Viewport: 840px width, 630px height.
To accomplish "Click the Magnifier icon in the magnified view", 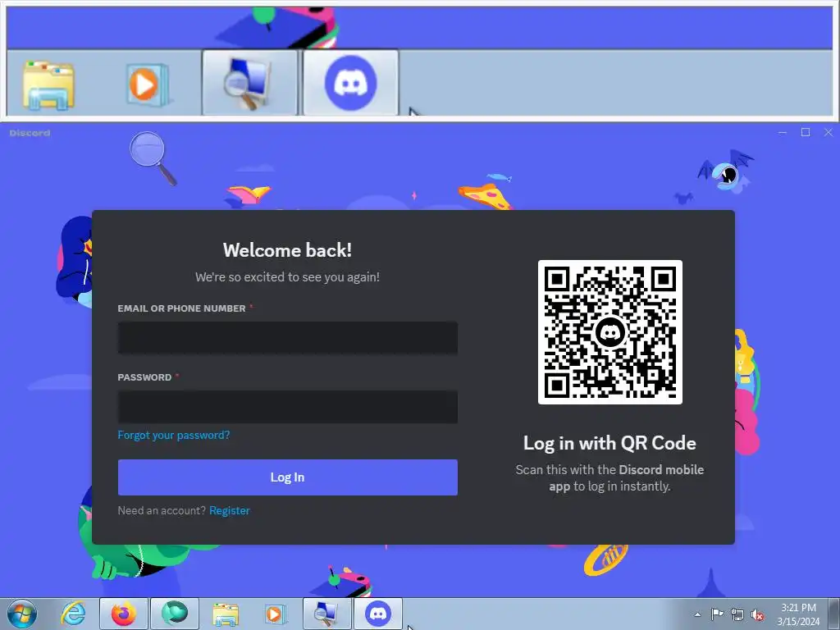I will tap(249, 83).
